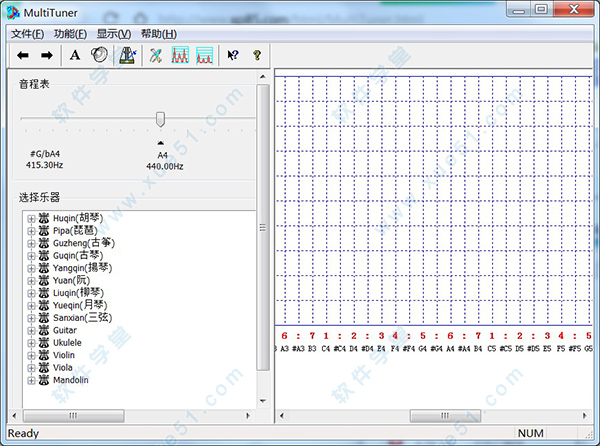Click the speaker sound toolbar icon
Viewport: 600px width, 446px height.
[99, 55]
